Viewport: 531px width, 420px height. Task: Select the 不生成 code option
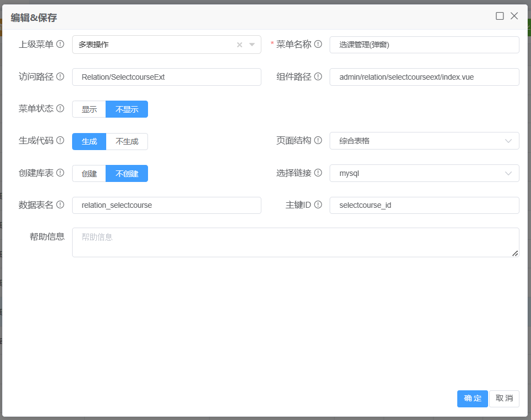coord(127,141)
